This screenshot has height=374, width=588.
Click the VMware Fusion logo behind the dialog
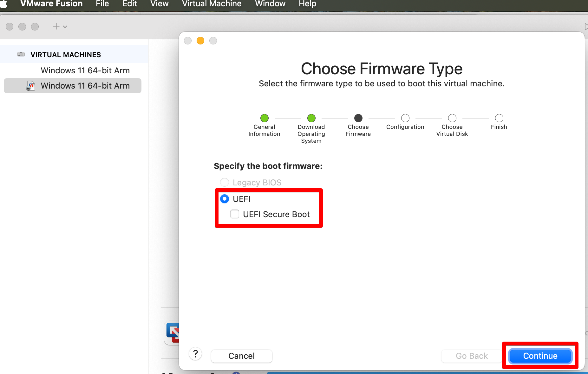172,333
